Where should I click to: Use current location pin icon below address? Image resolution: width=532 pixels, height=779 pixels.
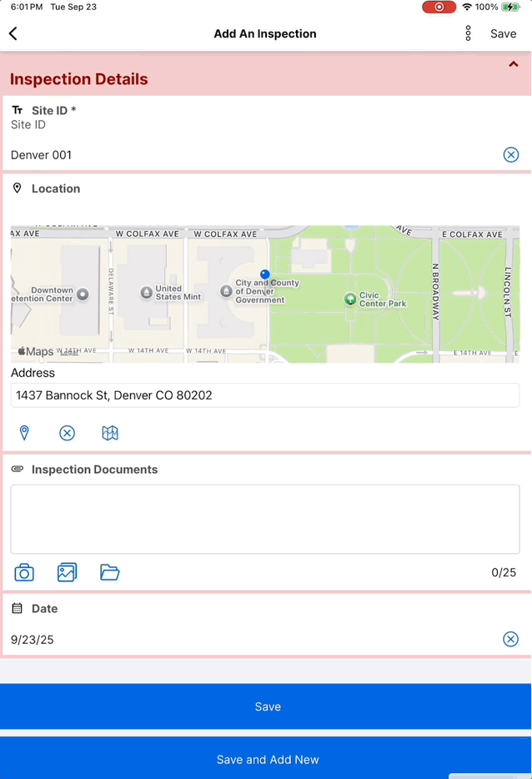pos(24,433)
